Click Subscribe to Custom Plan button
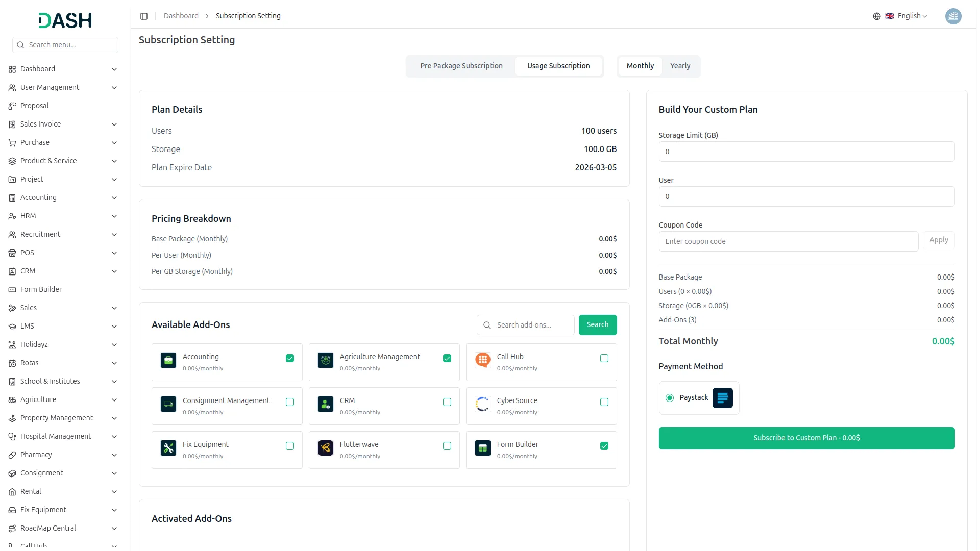980x551 pixels. [806, 438]
